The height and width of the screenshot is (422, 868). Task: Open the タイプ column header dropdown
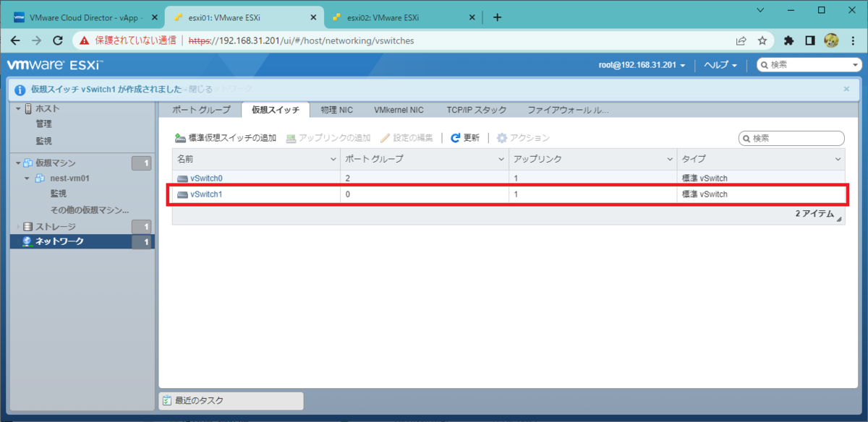tap(838, 159)
